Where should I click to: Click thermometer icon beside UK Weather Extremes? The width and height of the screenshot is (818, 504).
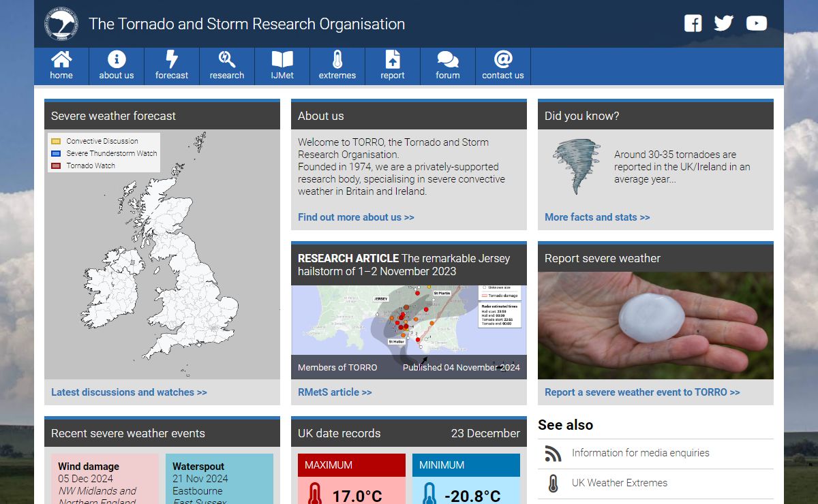tap(554, 484)
